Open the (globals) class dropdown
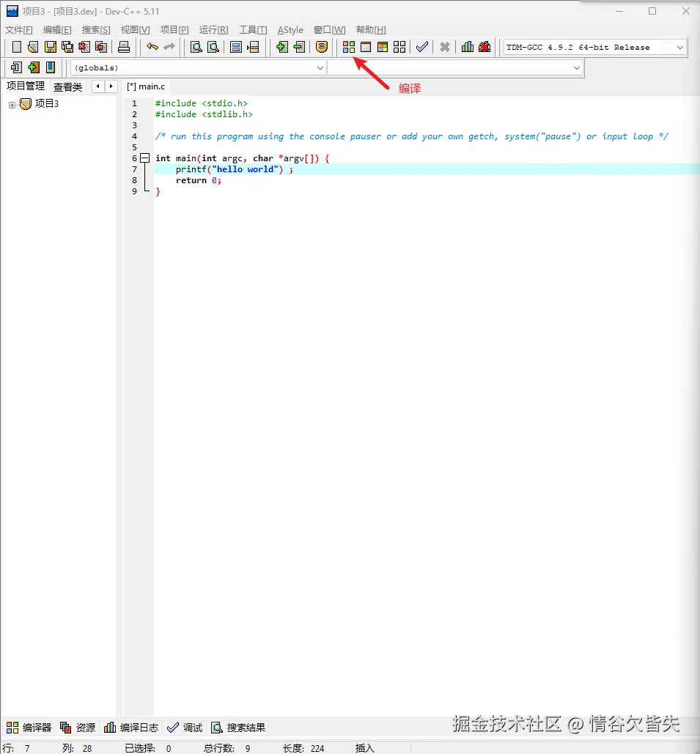The height and width of the screenshot is (754, 700). tap(198, 68)
